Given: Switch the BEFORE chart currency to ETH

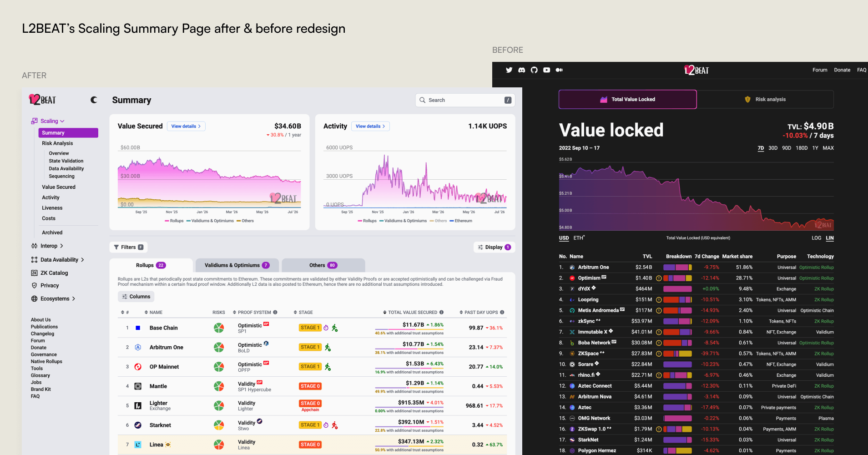Looking at the screenshot, I should (579, 238).
